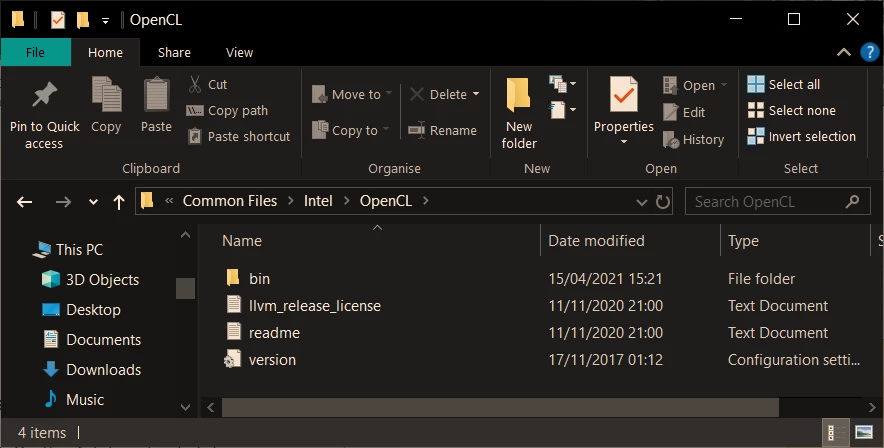Switch to the View tab

tap(240, 52)
